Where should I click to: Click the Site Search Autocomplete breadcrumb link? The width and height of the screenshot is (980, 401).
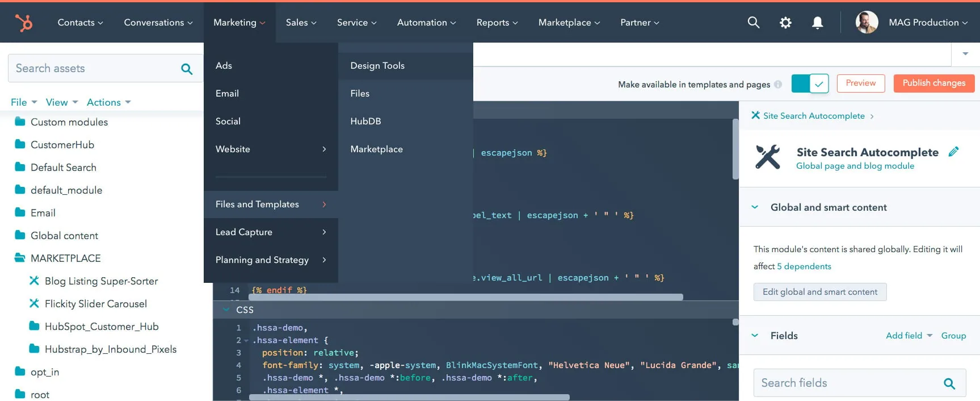(814, 116)
